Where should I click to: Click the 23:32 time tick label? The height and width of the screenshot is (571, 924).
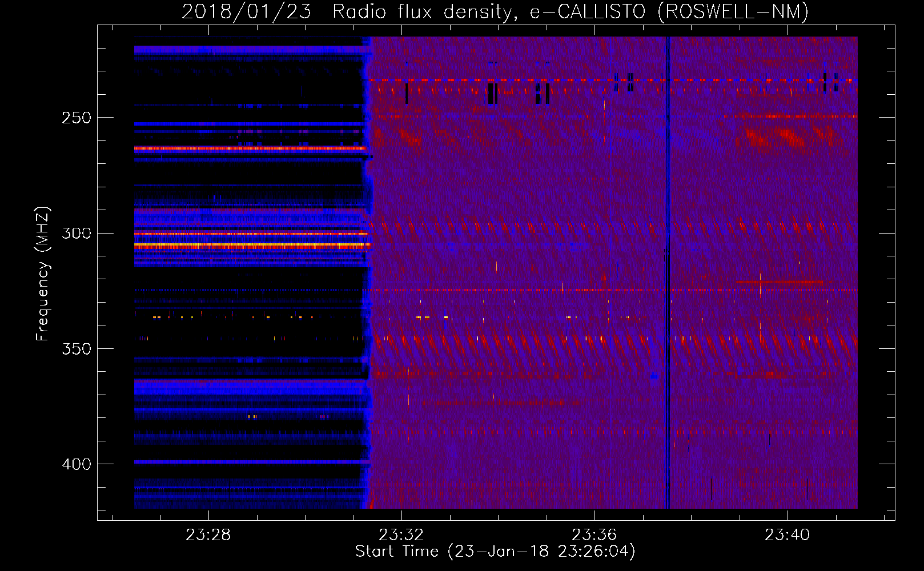pyautogui.click(x=401, y=535)
